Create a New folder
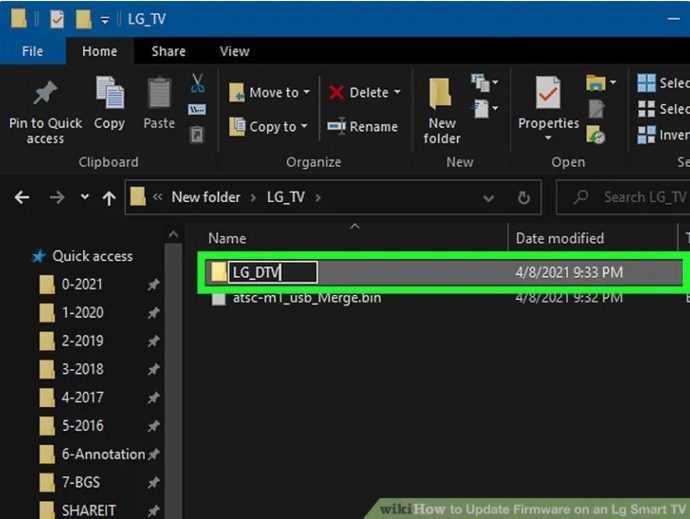Image resolution: width=690 pixels, height=519 pixels. click(x=442, y=111)
